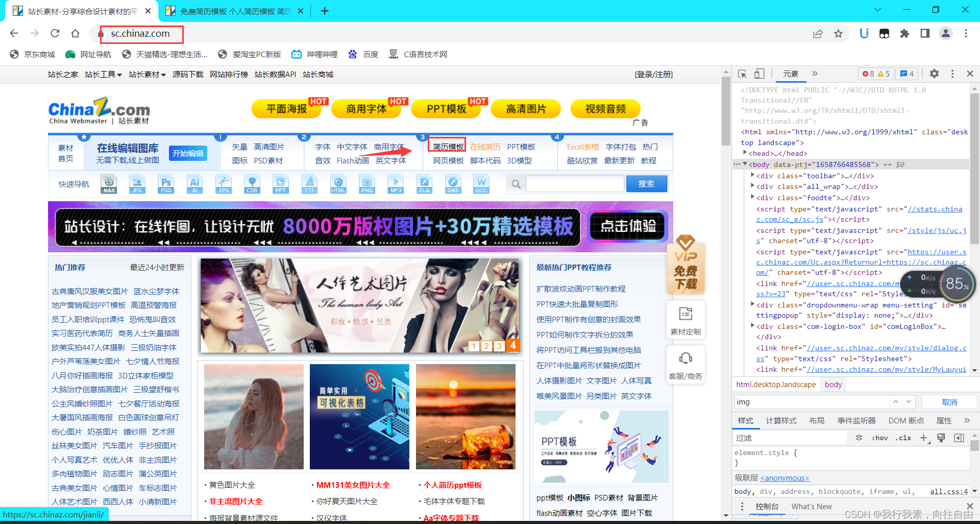Viewport: 980px width, 524px height.
Task: Select the AI file format quick-nav icon
Action: tap(195, 184)
